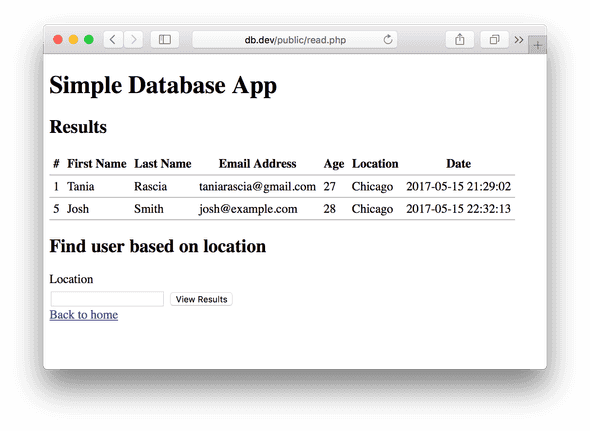The width and height of the screenshot is (590, 431).
Task: Click the green full-screen window button
Action: click(x=89, y=40)
